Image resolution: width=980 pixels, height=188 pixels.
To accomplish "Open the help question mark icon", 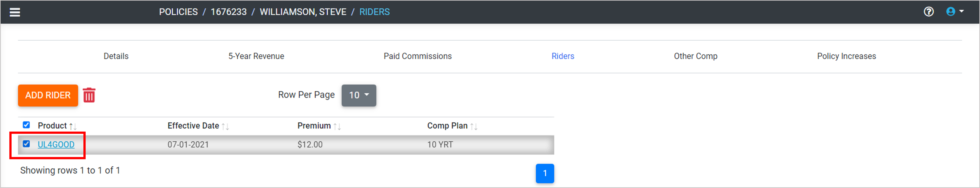I will (x=929, y=12).
